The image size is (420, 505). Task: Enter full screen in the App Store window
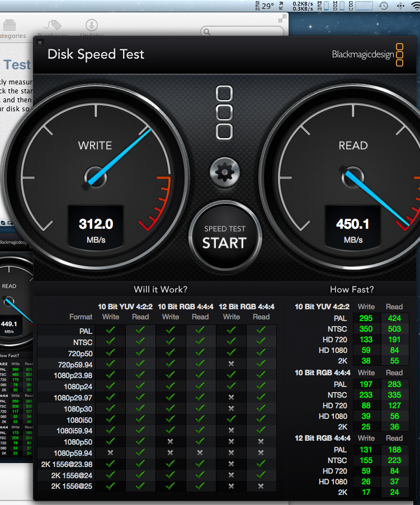click(282, 18)
